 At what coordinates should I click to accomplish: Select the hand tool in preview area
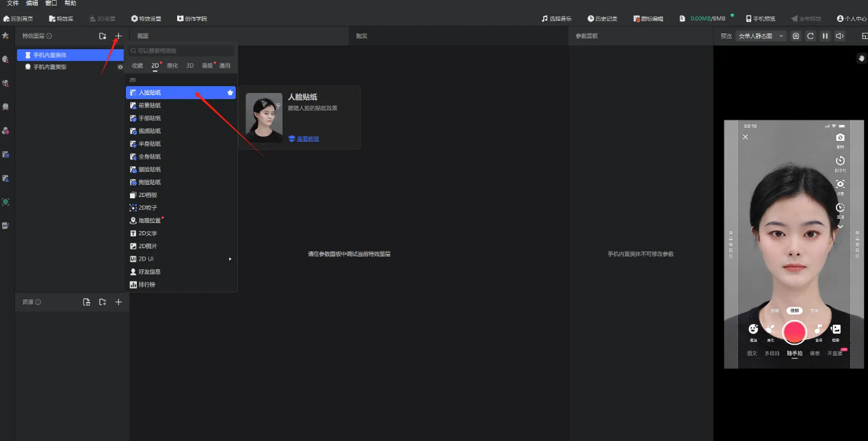click(x=861, y=58)
